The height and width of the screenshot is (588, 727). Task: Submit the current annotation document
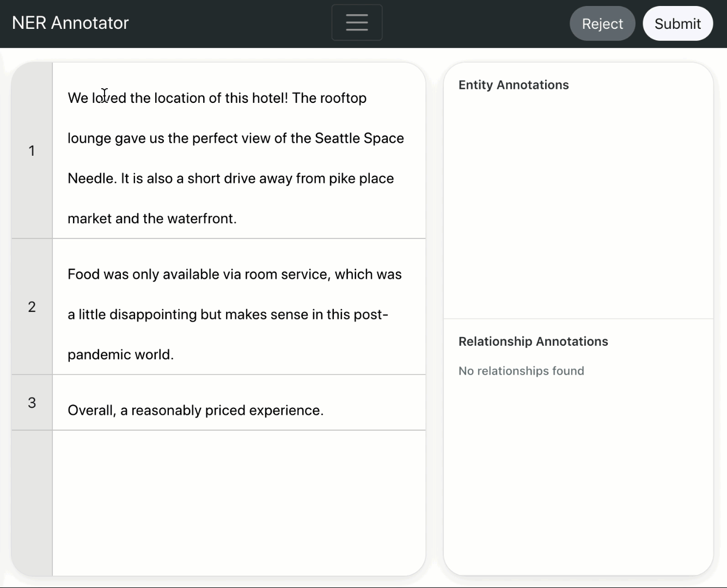677,23
